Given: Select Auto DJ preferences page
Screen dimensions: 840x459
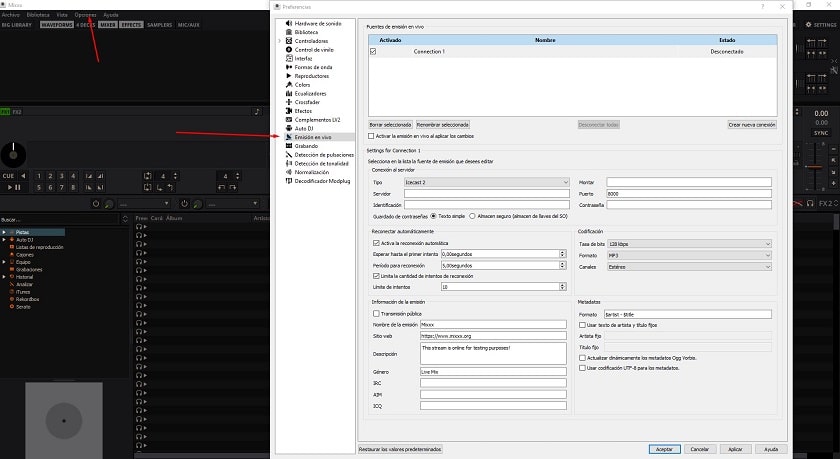Looking at the screenshot, I should coord(304,129).
